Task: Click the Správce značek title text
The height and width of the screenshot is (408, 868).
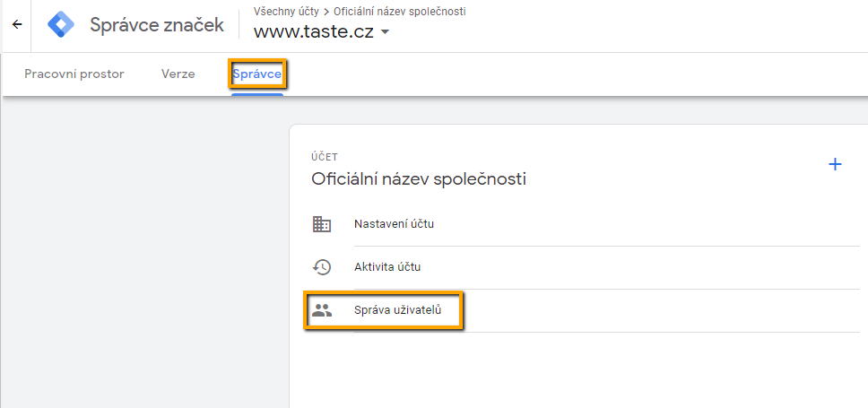Action: tap(157, 25)
